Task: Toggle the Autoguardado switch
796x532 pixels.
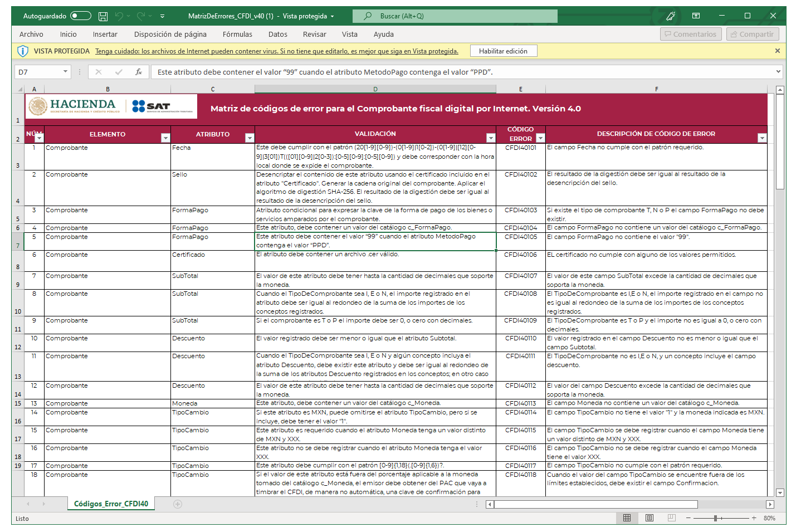Action: (x=81, y=16)
